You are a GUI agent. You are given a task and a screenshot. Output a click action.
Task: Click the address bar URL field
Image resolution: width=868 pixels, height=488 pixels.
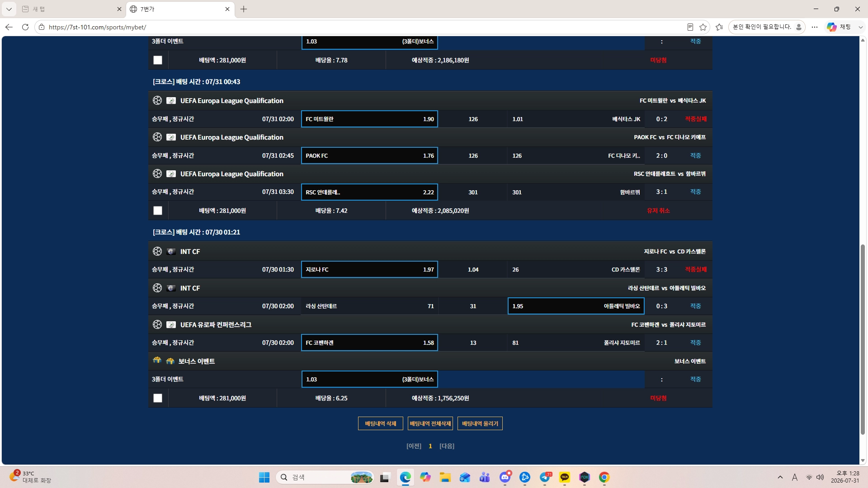click(x=362, y=27)
